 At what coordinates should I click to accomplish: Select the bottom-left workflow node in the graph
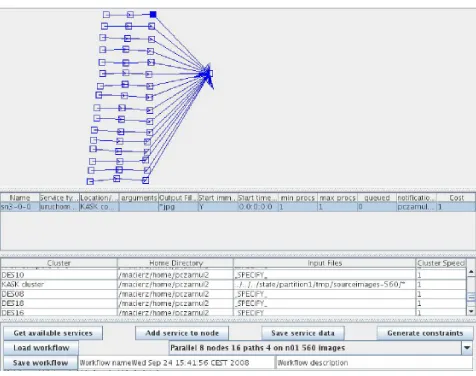[x=90, y=181]
